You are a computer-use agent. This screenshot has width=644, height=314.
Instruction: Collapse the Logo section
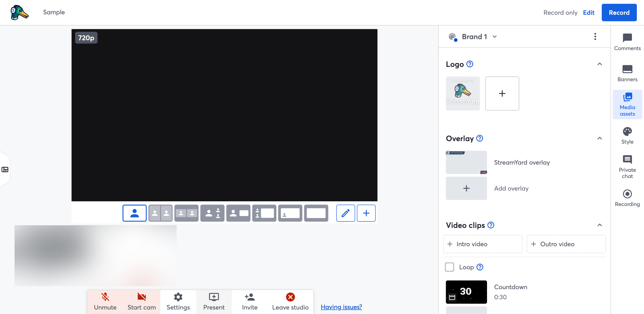(599, 64)
